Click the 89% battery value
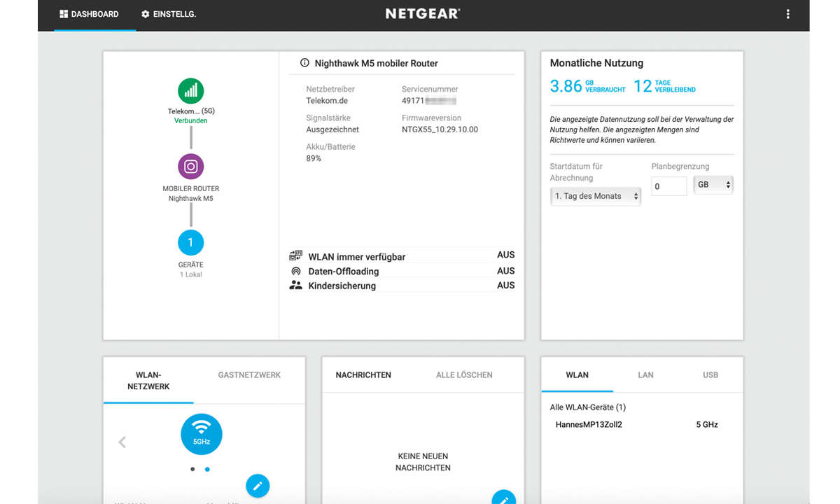840x504 pixels. [314, 158]
